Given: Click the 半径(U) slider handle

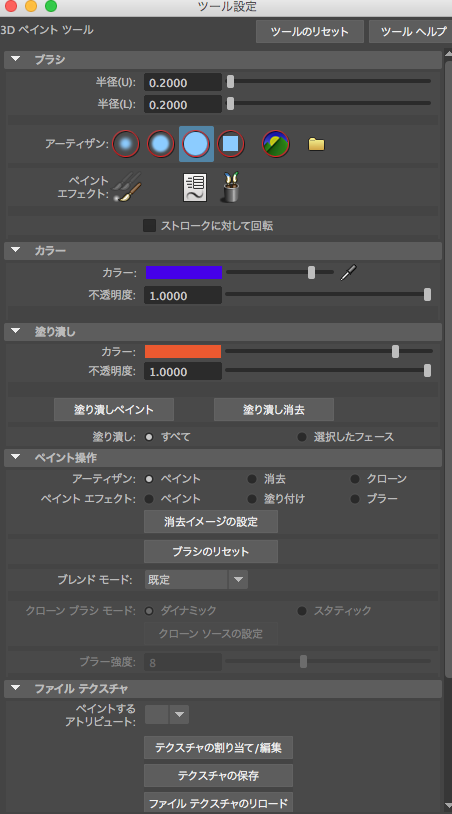Looking at the screenshot, I should point(230,82).
